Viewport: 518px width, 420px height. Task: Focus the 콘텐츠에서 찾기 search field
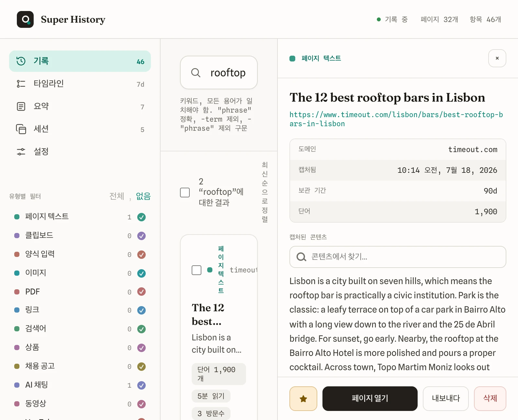(x=398, y=257)
